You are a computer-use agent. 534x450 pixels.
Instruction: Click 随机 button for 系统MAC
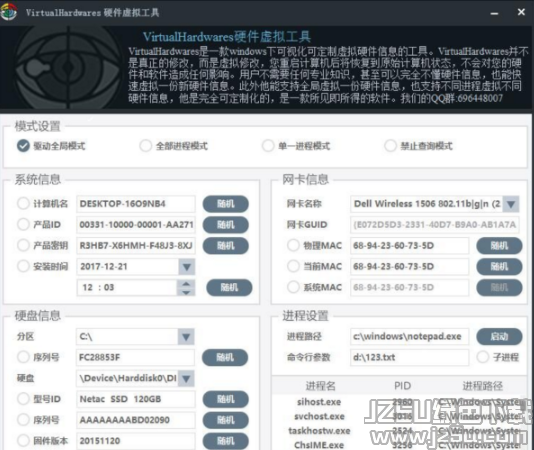[499, 288]
